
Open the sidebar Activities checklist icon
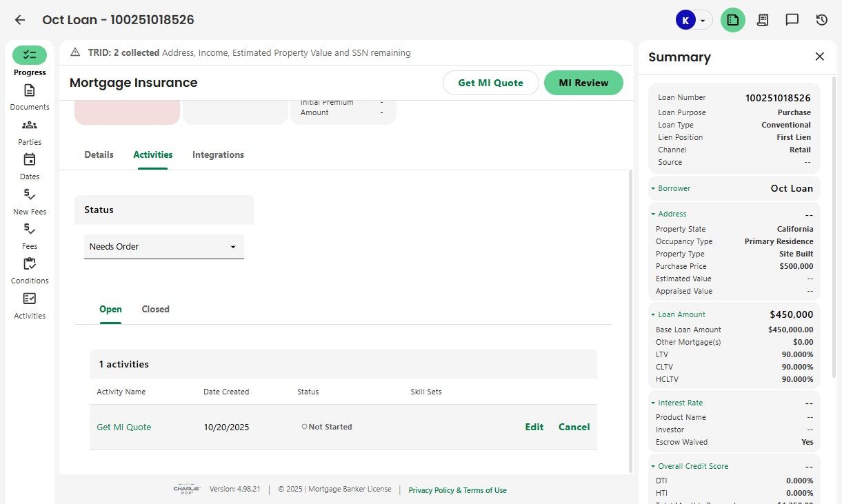30,299
